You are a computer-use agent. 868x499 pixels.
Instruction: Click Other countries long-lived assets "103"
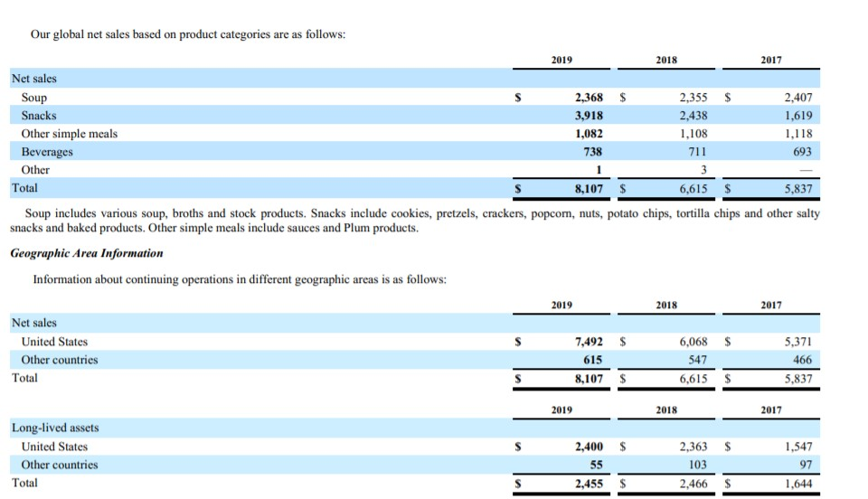pos(697,465)
